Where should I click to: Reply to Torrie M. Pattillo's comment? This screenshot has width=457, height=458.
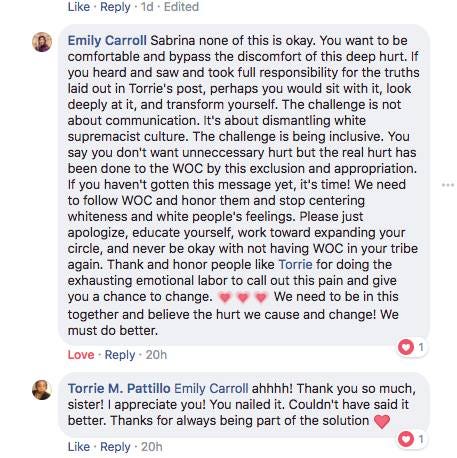[x=115, y=447]
